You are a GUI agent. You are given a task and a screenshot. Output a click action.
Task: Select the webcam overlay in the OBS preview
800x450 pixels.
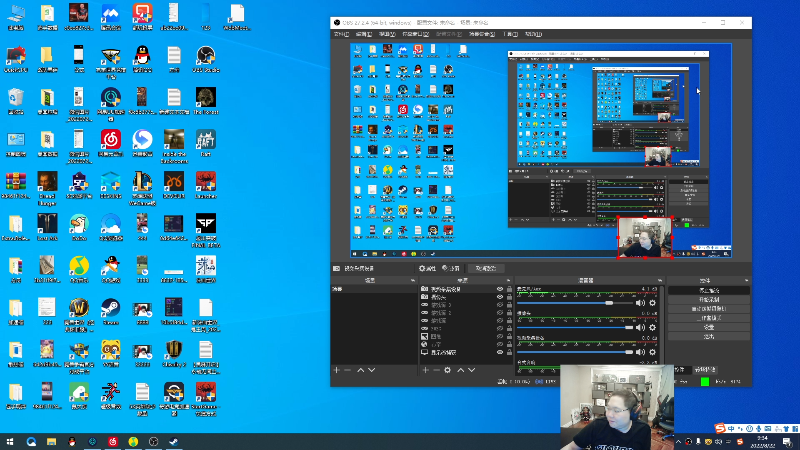(645, 237)
